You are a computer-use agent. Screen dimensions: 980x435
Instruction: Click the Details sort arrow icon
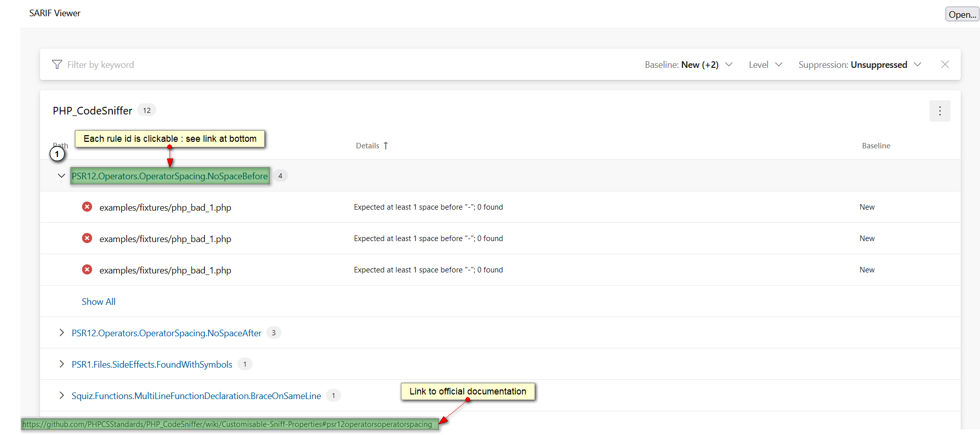click(x=386, y=146)
